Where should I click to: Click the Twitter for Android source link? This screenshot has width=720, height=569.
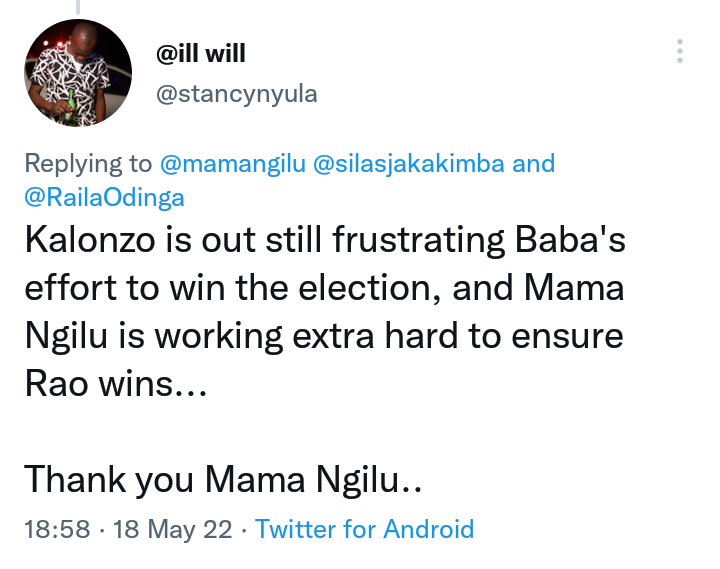364,529
